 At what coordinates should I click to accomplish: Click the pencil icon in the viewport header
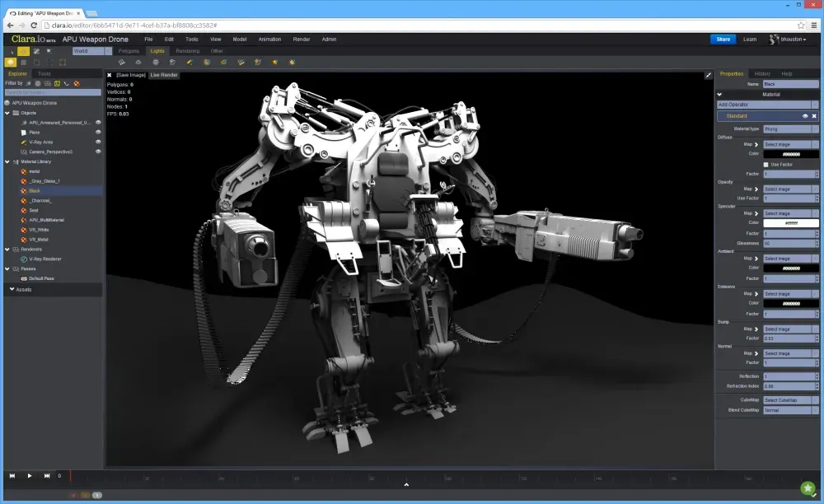tap(707, 75)
